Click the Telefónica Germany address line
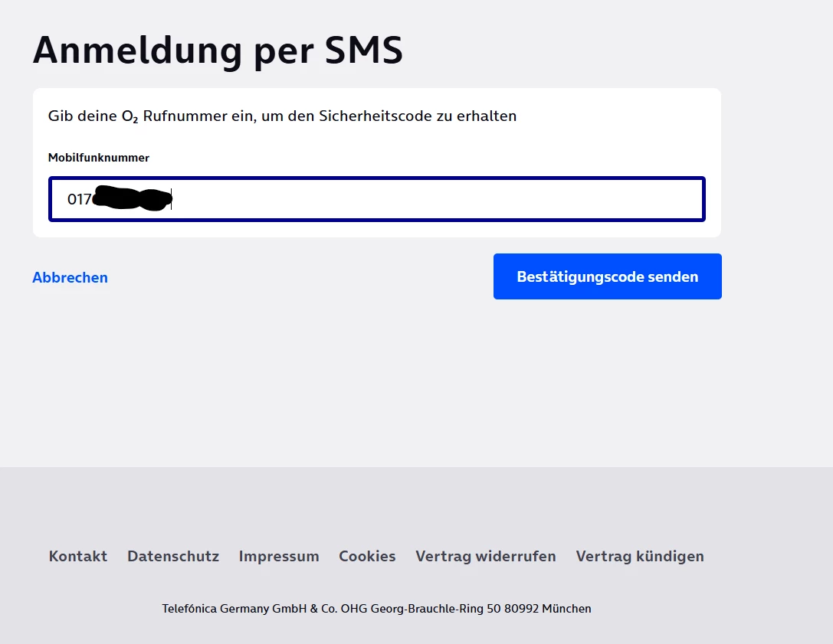This screenshot has height=644, width=833. tap(377, 609)
